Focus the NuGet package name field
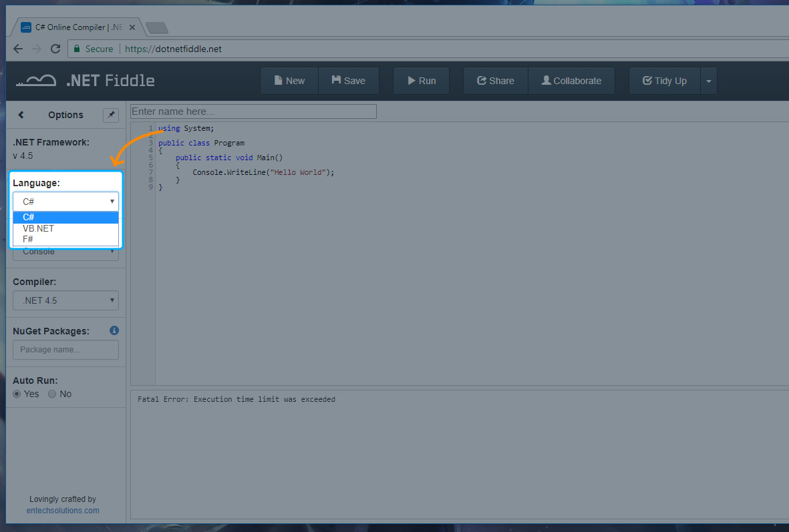The width and height of the screenshot is (789, 532). coord(65,350)
